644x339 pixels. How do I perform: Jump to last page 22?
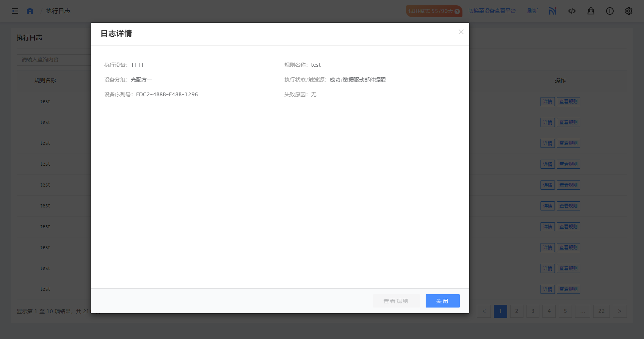[x=602, y=311]
